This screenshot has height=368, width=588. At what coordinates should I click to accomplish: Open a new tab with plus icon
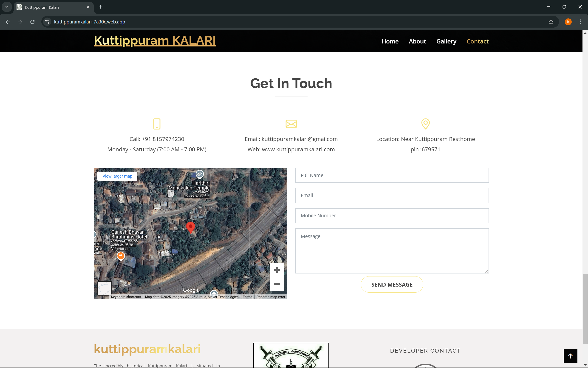pyautogui.click(x=101, y=7)
